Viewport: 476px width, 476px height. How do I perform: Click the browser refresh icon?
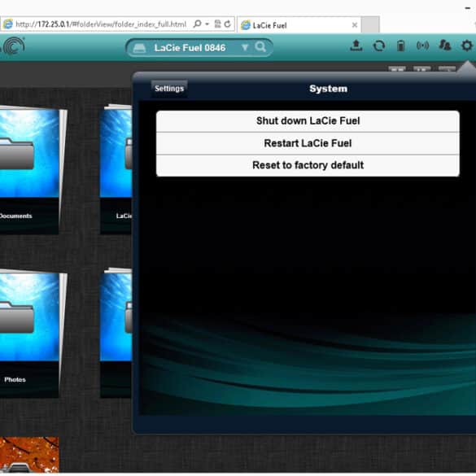(x=227, y=24)
